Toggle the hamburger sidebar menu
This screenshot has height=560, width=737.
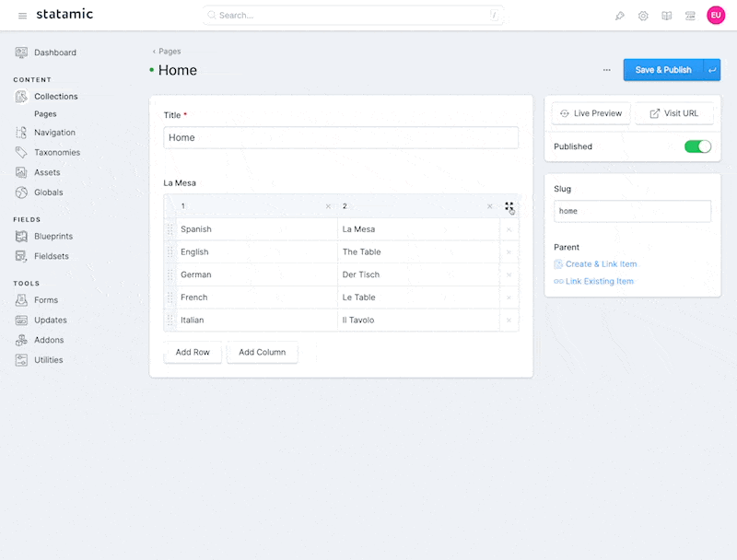22,16
